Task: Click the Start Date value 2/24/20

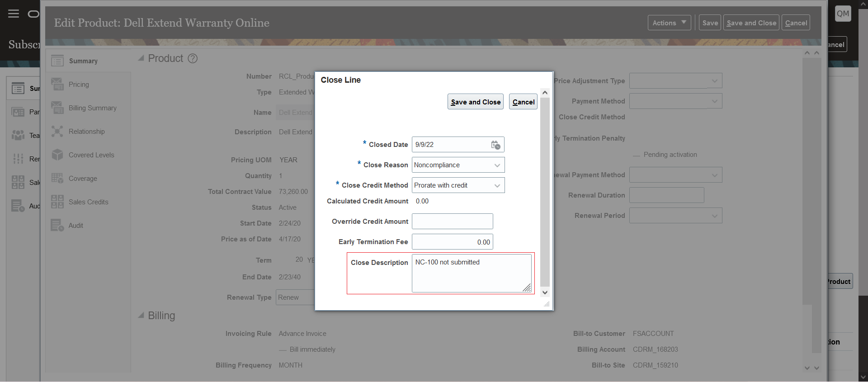Action: tap(290, 223)
